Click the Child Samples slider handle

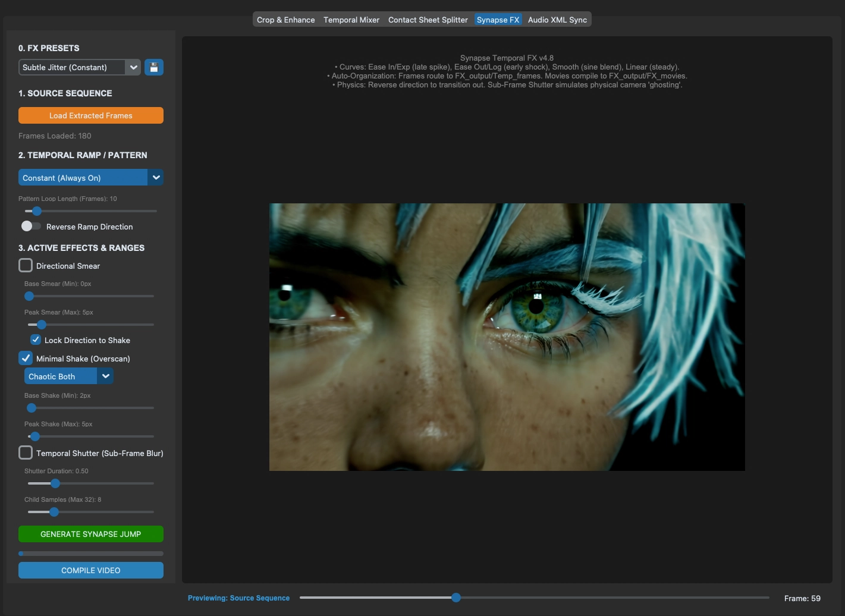[54, 512]
